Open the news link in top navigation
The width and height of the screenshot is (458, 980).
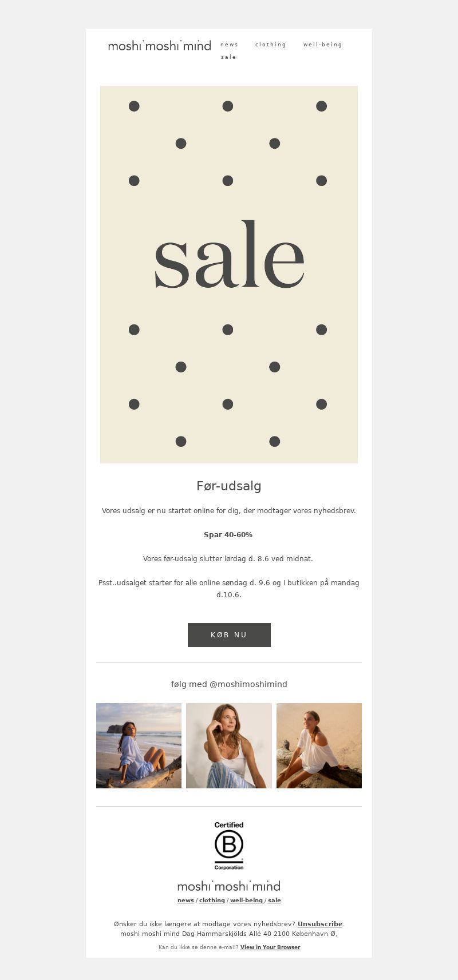pos(229,45)
